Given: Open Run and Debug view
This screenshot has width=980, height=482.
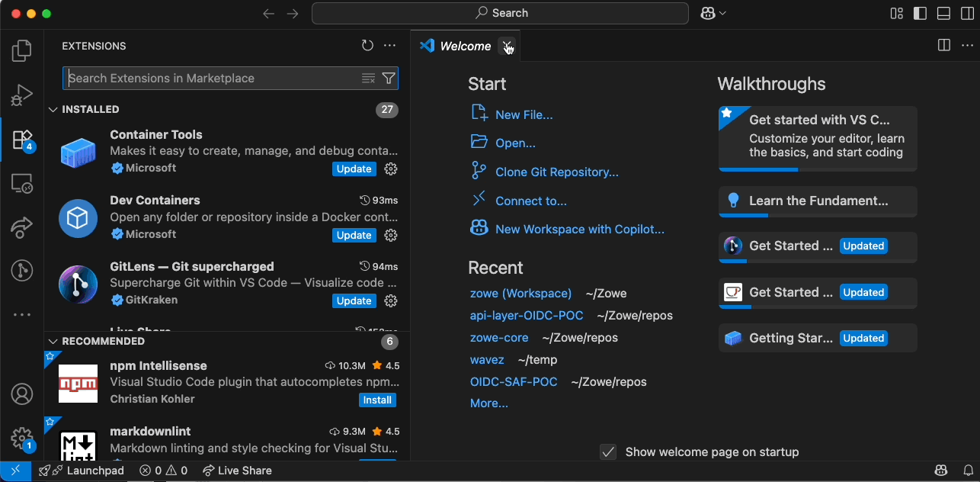Looking at the screenshot, I should click(21, 95).
